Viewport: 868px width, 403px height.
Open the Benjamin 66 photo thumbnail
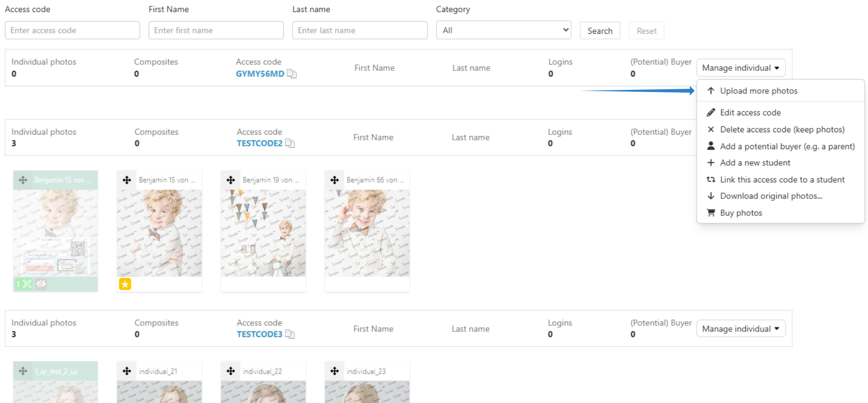click(367, 233)
